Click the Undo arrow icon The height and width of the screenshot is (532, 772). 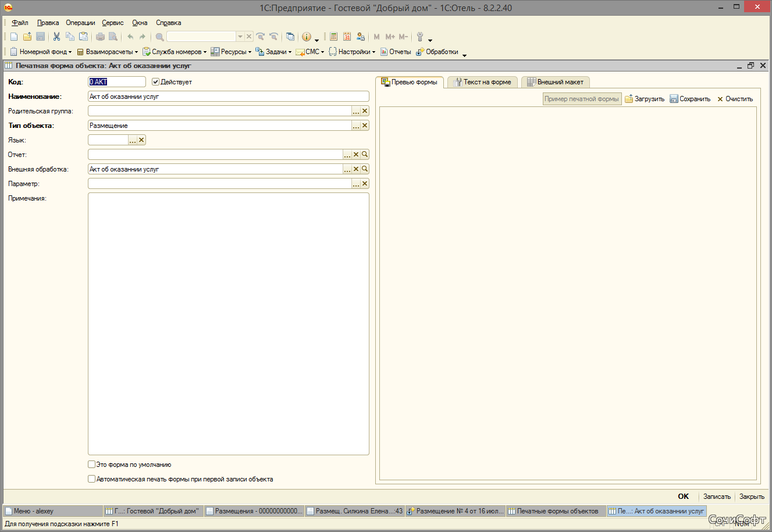click(130, 37)
